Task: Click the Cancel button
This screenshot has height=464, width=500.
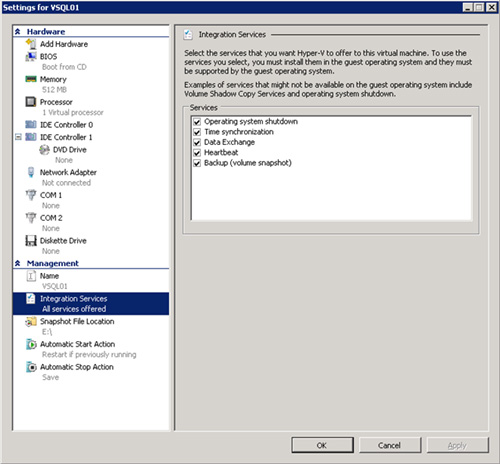Action: click(x=390, y=445)
